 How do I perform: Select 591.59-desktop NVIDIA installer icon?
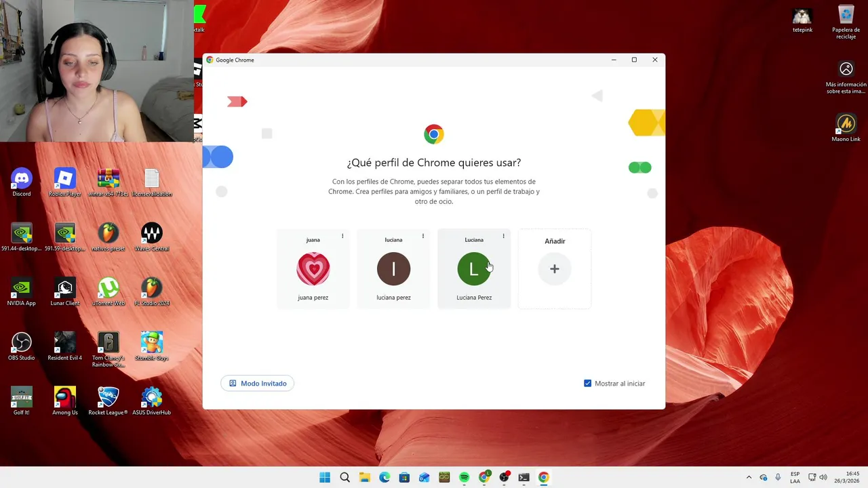point(65,237)
